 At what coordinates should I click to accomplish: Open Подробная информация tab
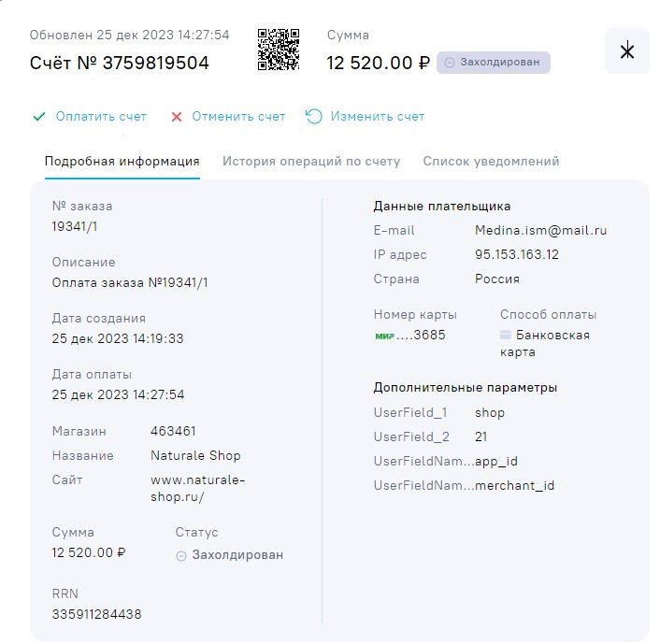tap(122, 161)
